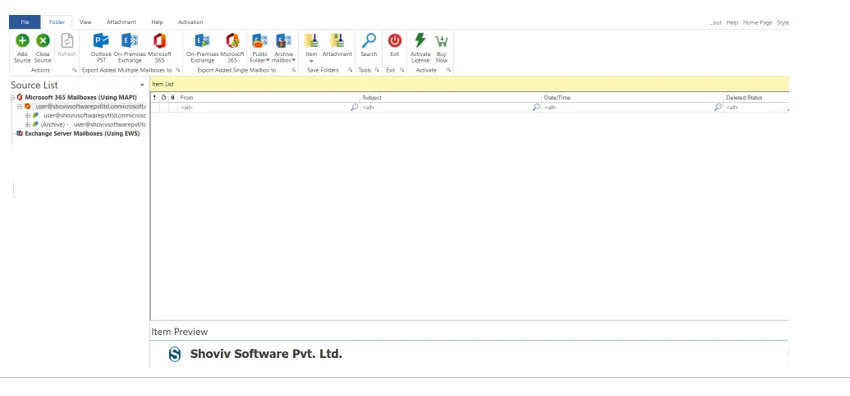This screenshot has height=396, width=850.
Task: Click the Add Source icon
Action: click(22, 41)
